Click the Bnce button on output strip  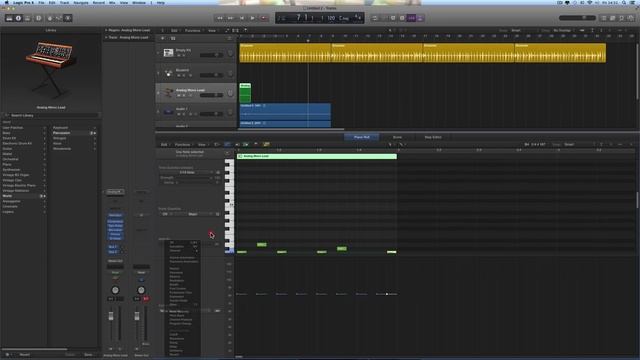[146, 344]
